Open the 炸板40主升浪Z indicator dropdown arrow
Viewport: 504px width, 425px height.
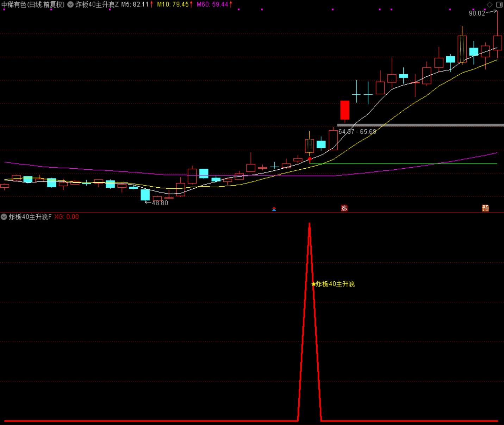[70, 5]
